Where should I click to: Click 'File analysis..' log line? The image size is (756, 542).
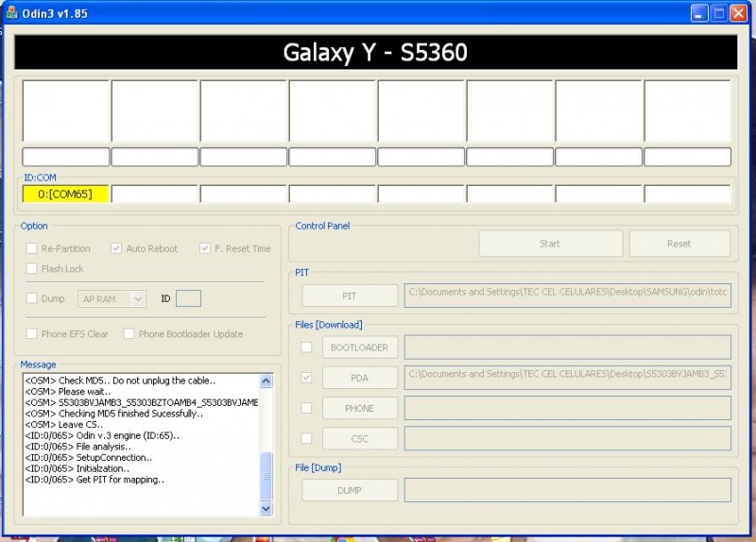point(77,447)
